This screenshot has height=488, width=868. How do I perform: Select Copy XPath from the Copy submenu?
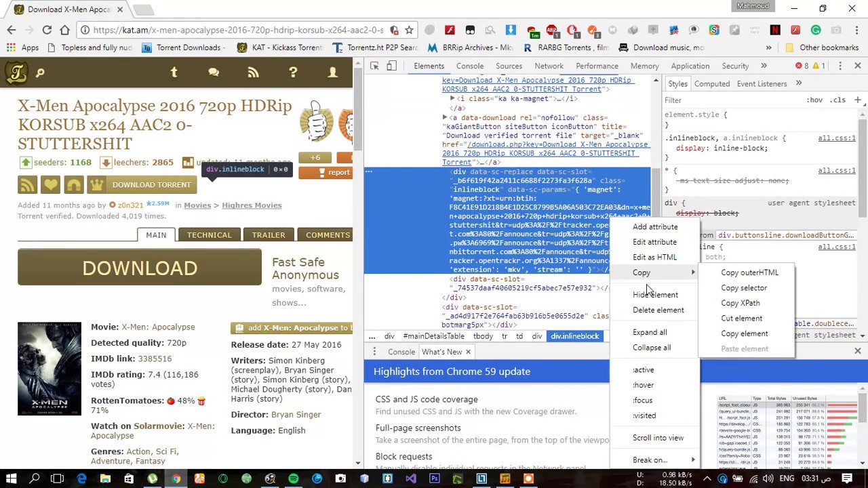click(741, 303)
